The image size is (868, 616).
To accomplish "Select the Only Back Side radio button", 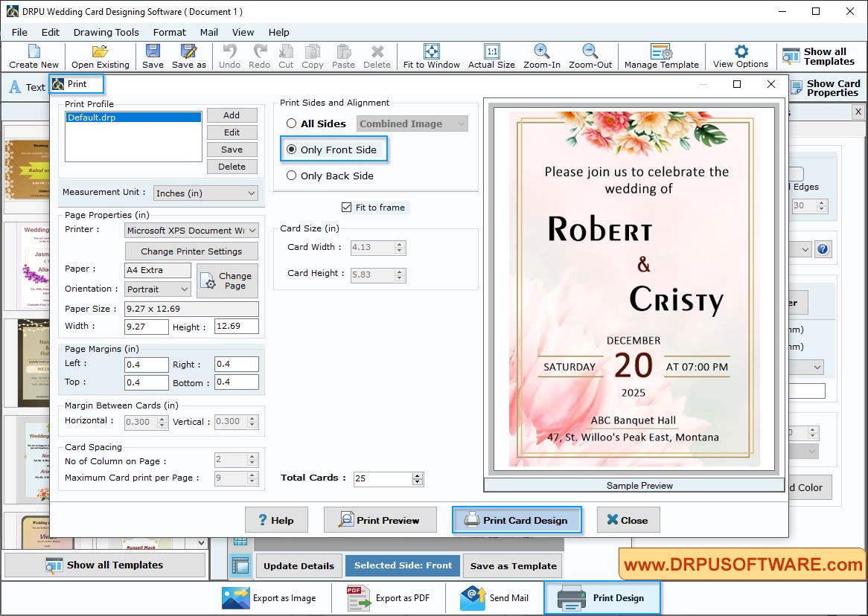I will tap(290, 176).
